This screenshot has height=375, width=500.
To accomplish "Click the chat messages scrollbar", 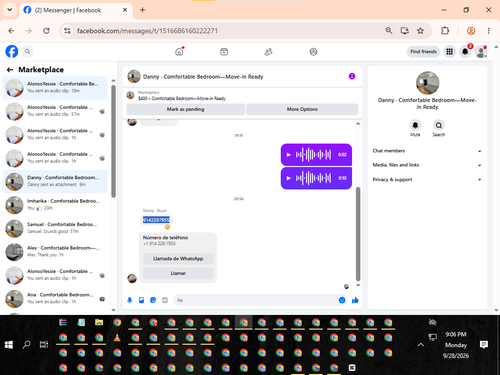I will 358,234.
